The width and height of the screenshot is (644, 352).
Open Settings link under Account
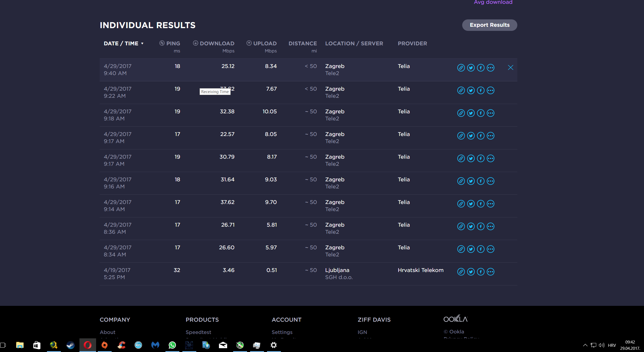click(x=282, y=332)
